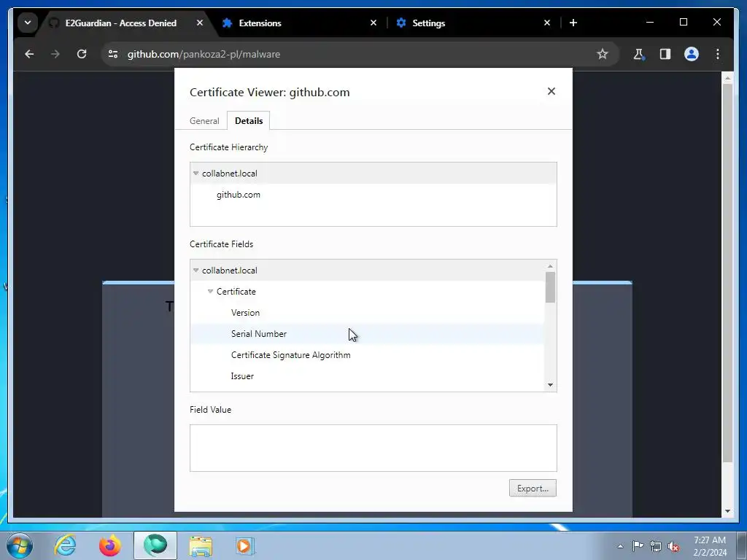This screenshot has width=747, height=560.
Task: Click the address bar URL
Action: pyautogui.click(x=204, y=54)
